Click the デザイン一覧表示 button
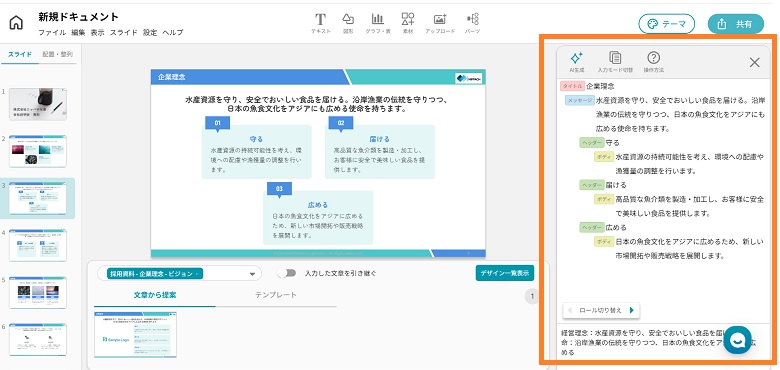This screenshot has width=780, height=370. pyautogui.click(x=505, y=273)
